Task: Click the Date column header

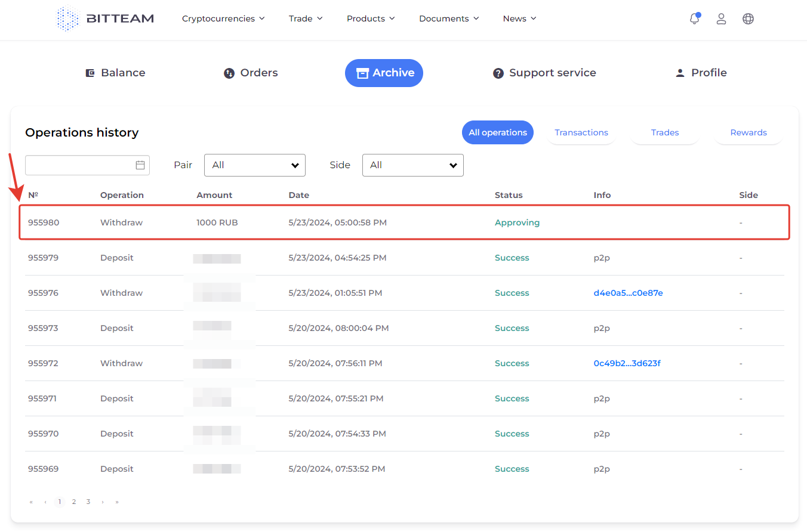Action: (298, 195)
